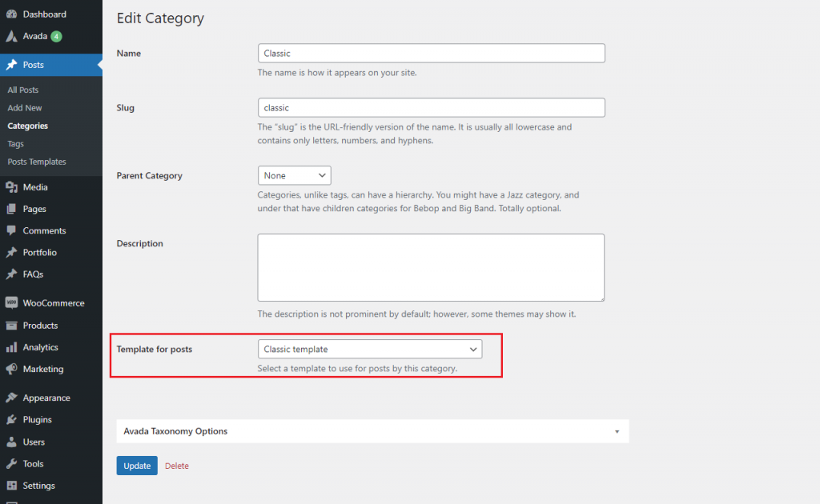820x504 pixels.
Task: Open the Portfolio menu label
Action: [x=40, y=252]
